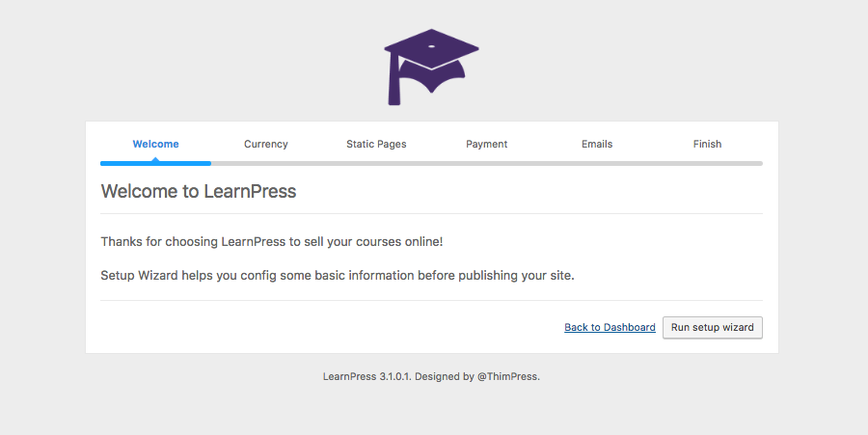Open the Static Pages step tab
The height and width of the screenshot is (435, 868).
point(376,144)
